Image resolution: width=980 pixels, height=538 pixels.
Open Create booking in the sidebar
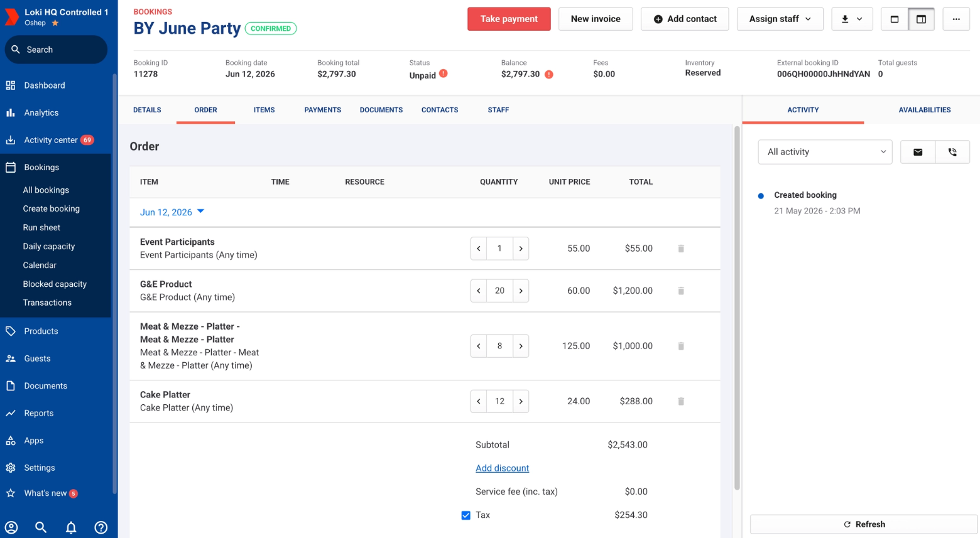[x=52, y=209]
